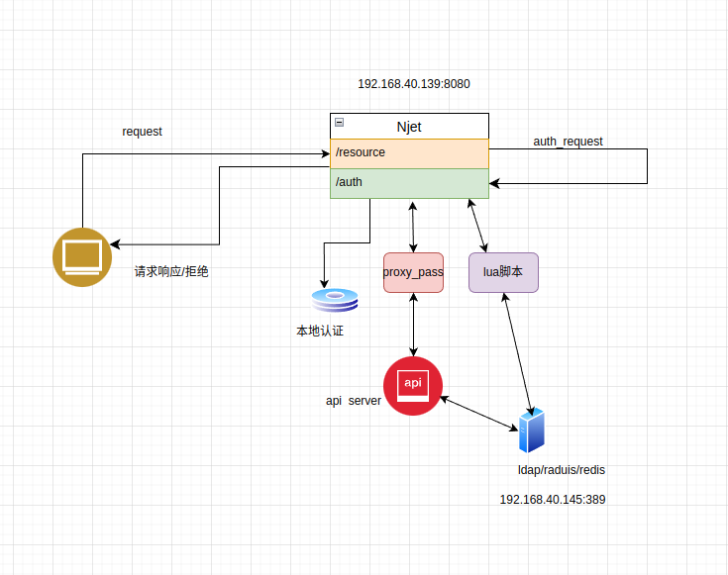This screenshot has height=575, width=728.
Task: Select the Njet container title
Action: coord(409,127)
